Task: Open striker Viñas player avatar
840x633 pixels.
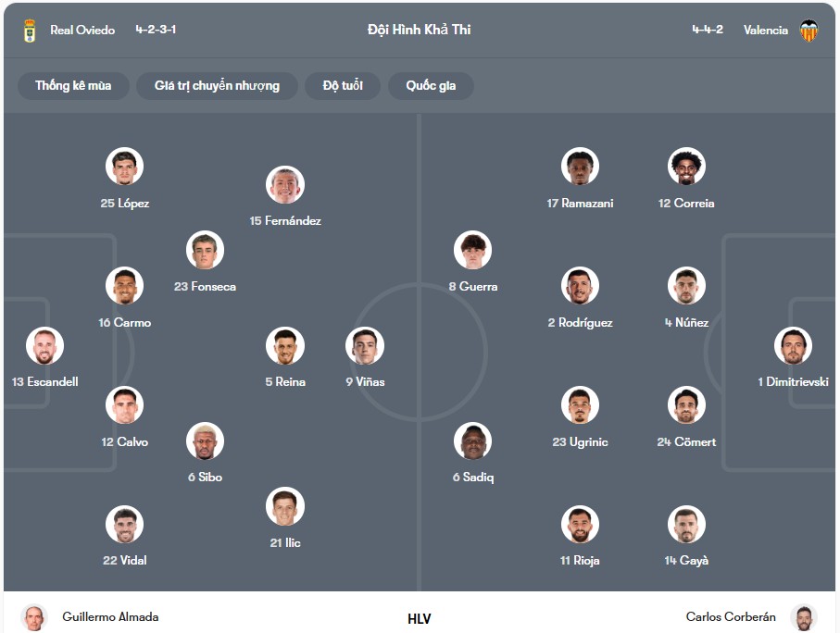Action: click(x=365, y=346)
